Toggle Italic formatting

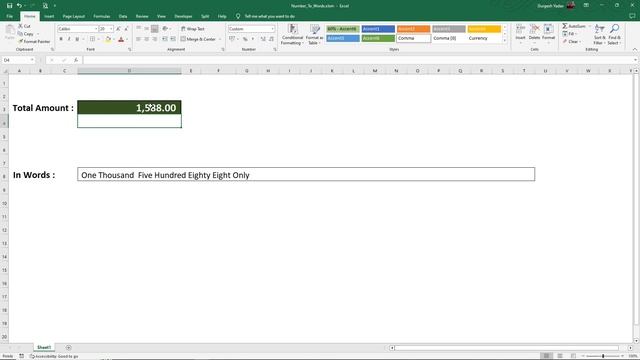pos(69,39)
